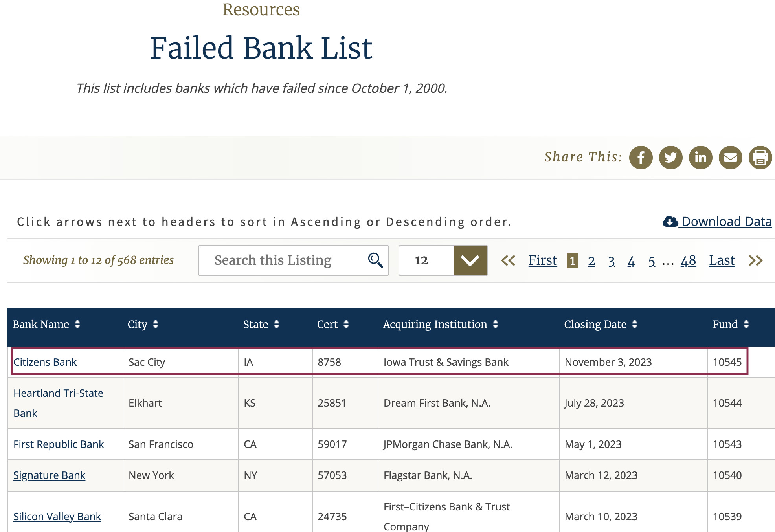Sort table by Bank Name arrows

pos(77,324)
